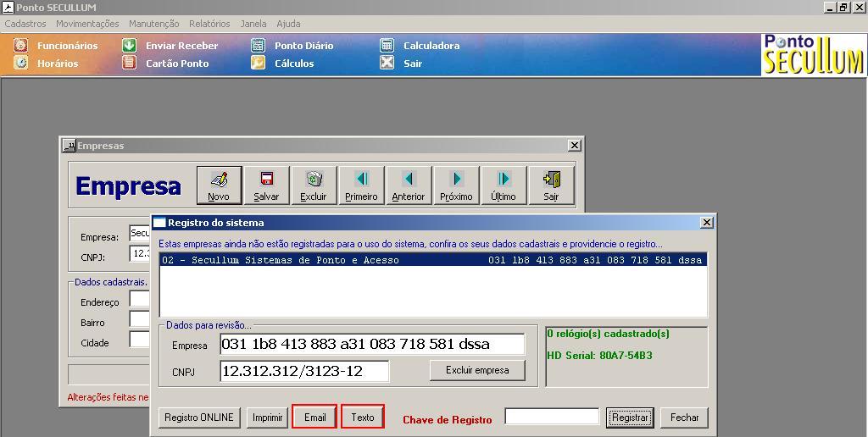868x437 pixels.
Task: Click Registro ONLINE button
Action: tap(199, 417)
